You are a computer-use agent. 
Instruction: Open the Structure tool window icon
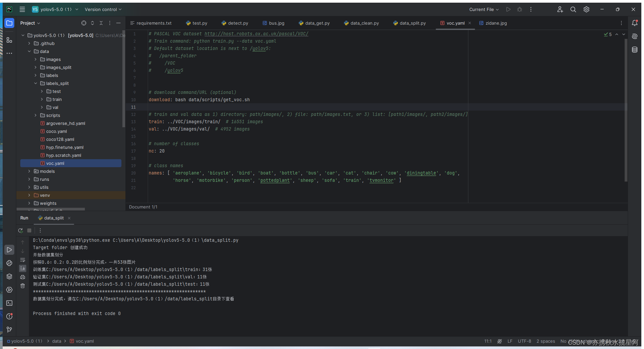click(9, 40)
